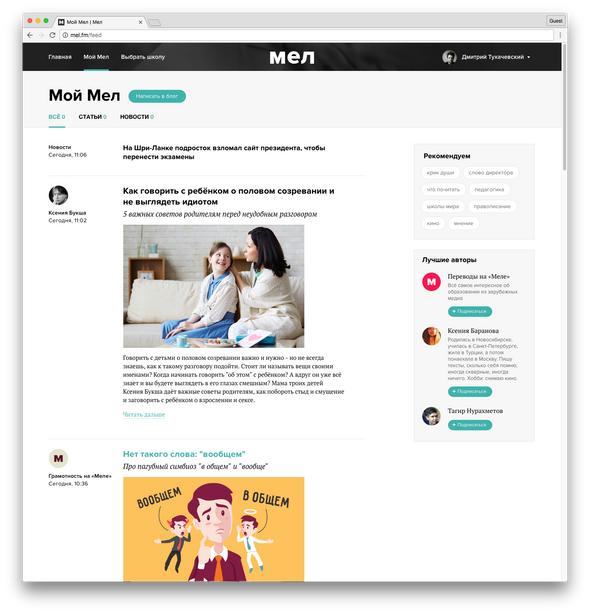The image size is (590, 614).
Task: Select the правописание recommended tag
Action: click(x=492, y=206)
